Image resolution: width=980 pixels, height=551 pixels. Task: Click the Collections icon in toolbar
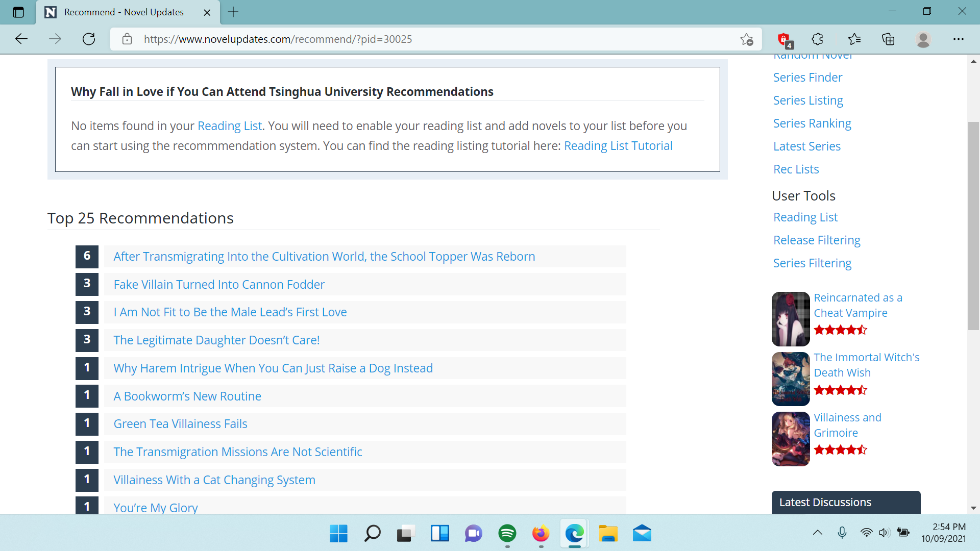[x=889, y=39]
